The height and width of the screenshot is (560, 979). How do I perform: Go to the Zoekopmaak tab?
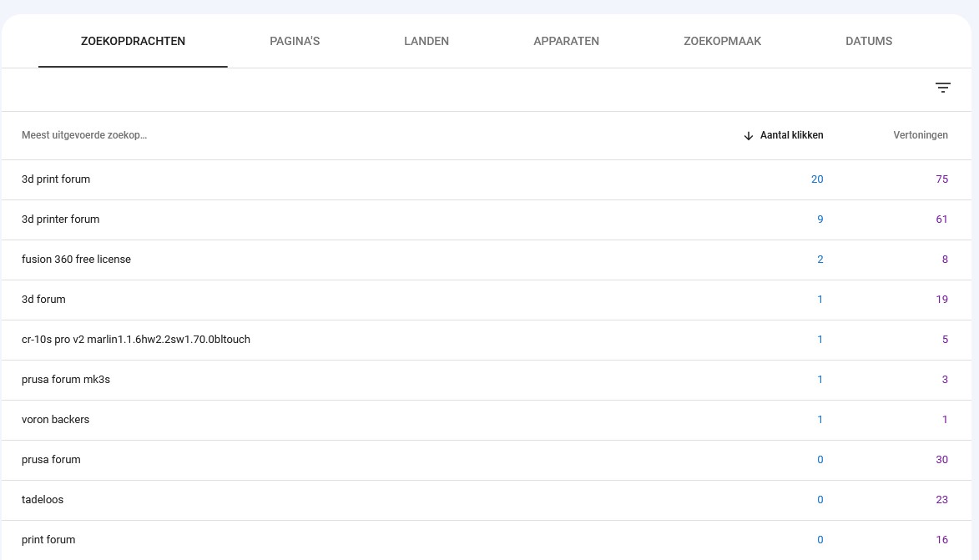pos(722,41)
